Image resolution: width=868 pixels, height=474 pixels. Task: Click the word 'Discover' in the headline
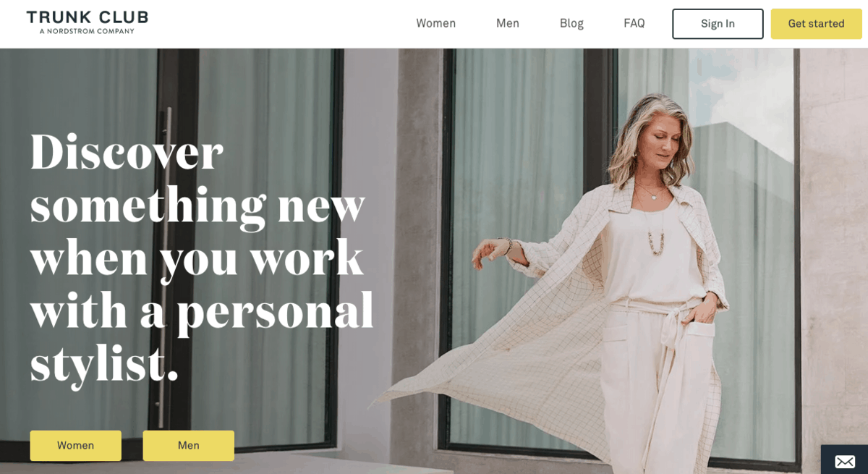tap(127, 152)
